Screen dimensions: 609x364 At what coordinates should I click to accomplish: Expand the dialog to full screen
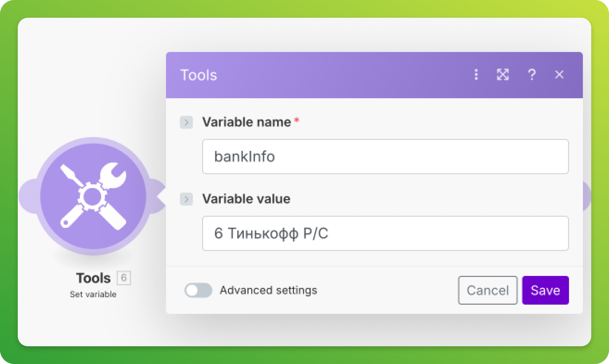[x=503, y=75]
